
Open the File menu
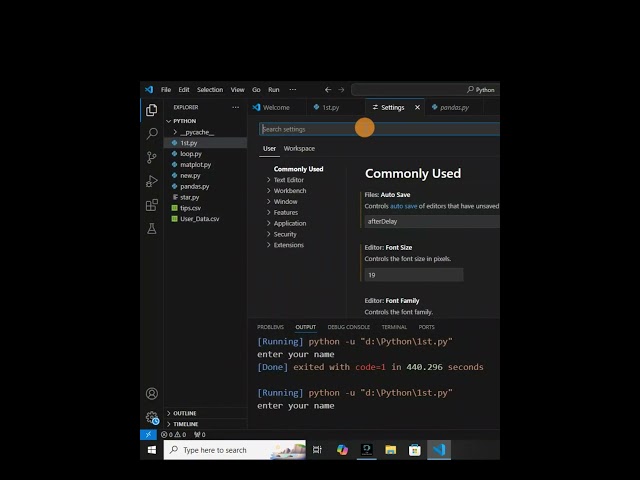click(x=166, y=89)
